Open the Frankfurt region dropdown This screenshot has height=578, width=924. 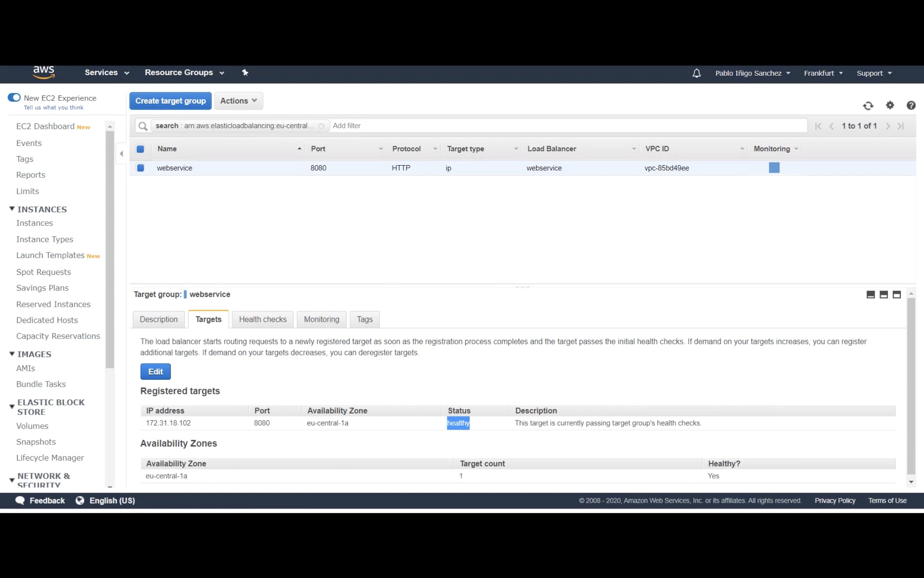click(x=823, y=73)
